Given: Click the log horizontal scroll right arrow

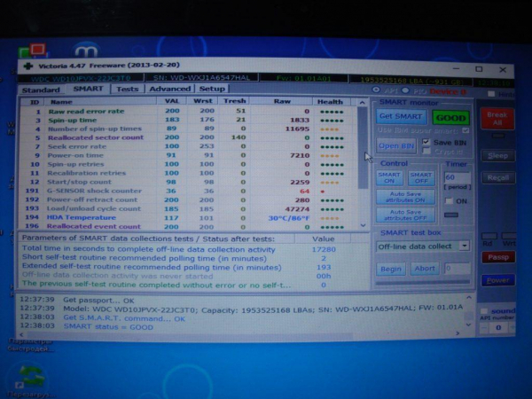Looking at the screenshot, I should click(x=458, y=333).
